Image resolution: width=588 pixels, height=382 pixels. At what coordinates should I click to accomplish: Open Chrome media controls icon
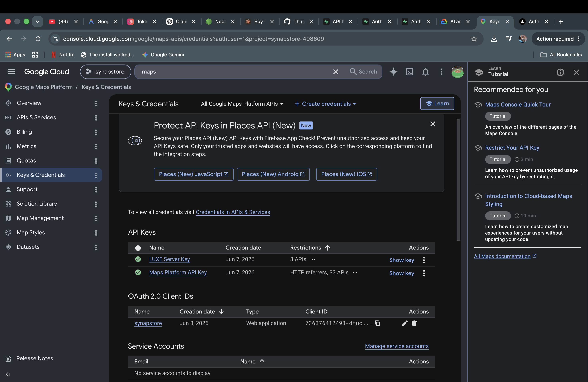pyautogui.click(x=508, y=39)
